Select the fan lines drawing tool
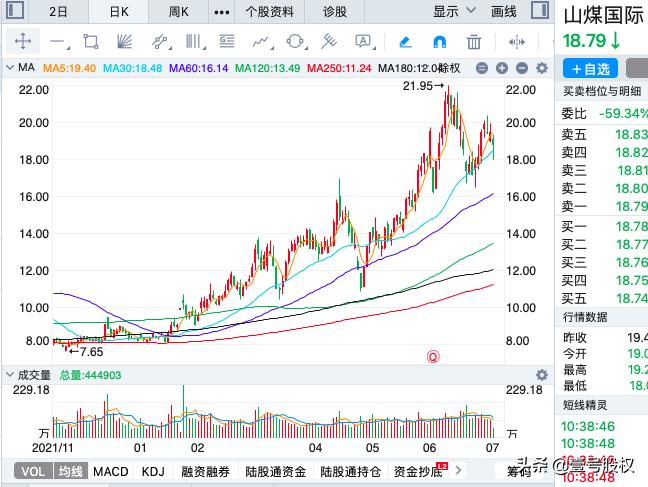This screenshot has height=487, width=648. point(124,42)
